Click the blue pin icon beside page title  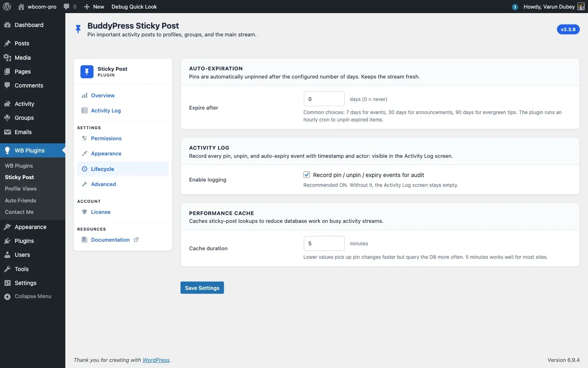tap(78, 29)
